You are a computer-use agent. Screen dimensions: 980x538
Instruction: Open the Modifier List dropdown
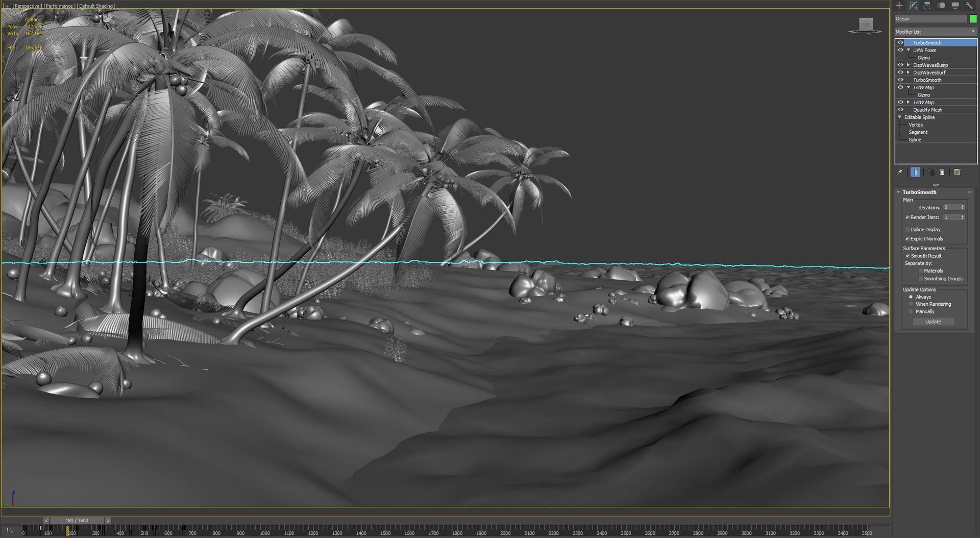tap(935, 32)
